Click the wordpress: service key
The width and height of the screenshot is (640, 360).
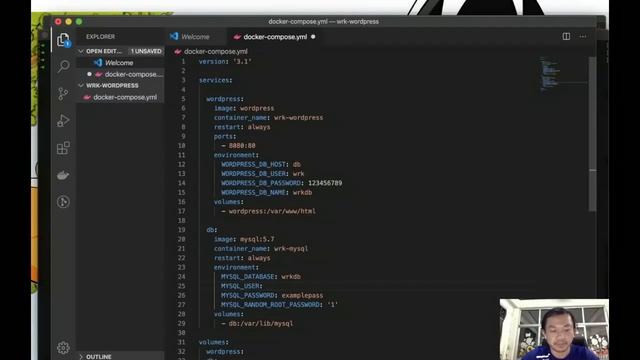pyautogui.click(x=224, y=99)
